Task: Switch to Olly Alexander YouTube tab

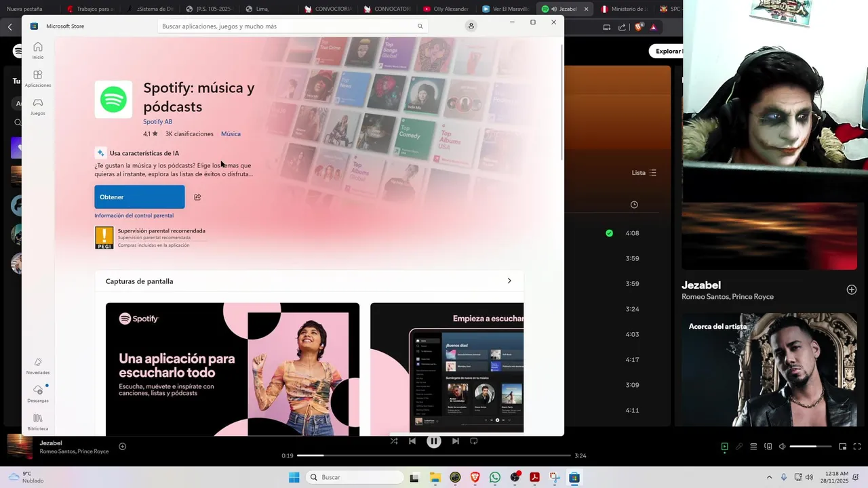Action: (446, 9)
